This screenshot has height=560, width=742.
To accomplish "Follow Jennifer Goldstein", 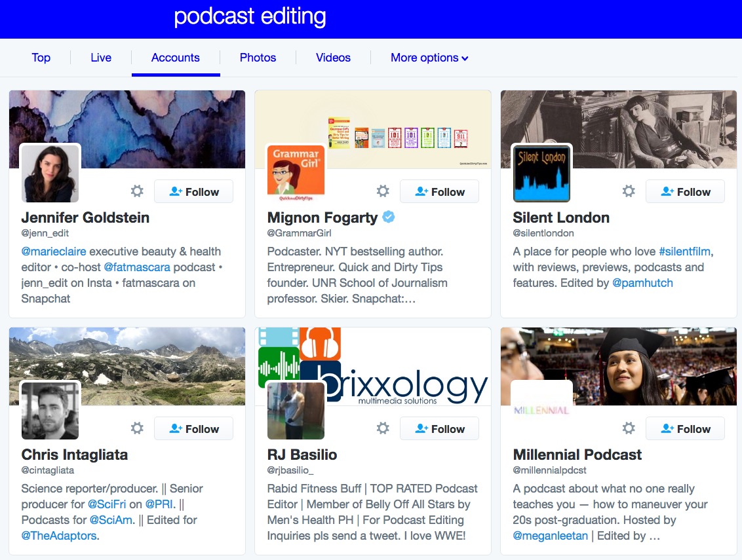I will [x=193, y=191].
